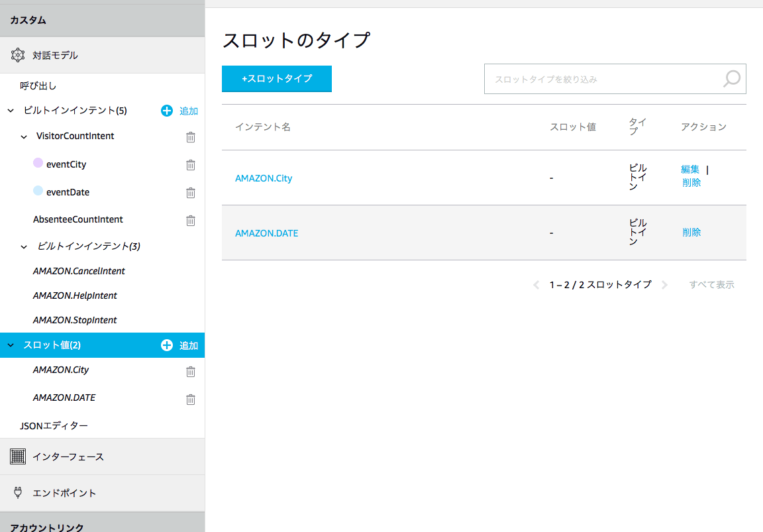Viewport: 763px width, 532px height.
Task: Click the インターフェース grid icon
Action: 18,456
